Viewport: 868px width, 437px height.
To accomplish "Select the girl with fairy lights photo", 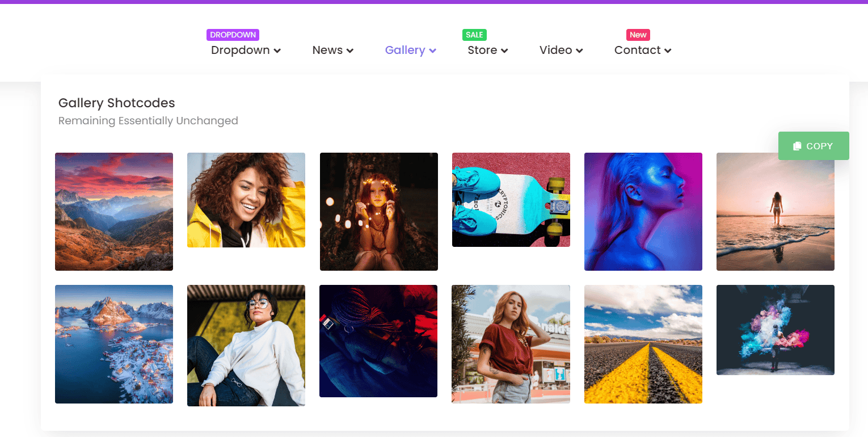I will click(378, 211).
